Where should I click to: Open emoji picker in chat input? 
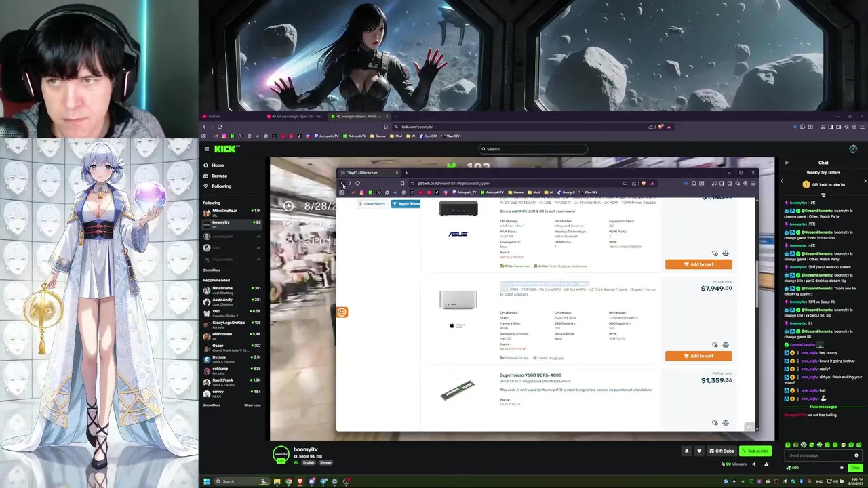tap(856, 455)
